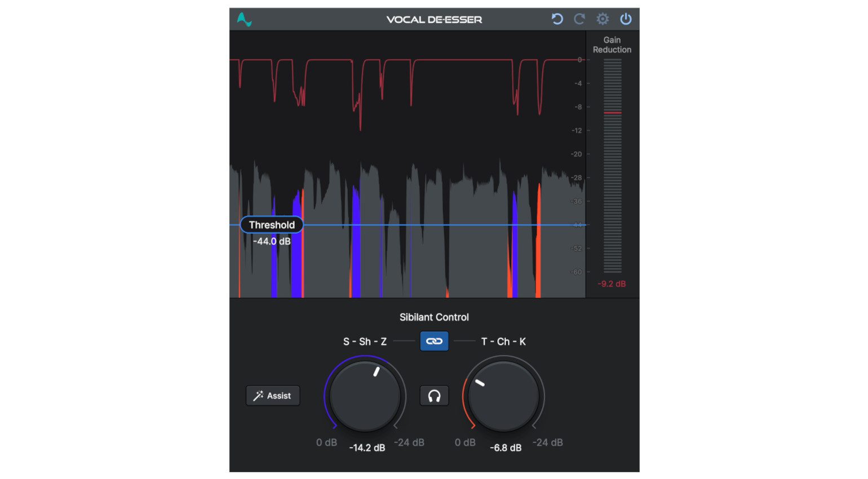Undo the last parameter change
This screenshot has width=868, height=479.
(x=557, y=19)
